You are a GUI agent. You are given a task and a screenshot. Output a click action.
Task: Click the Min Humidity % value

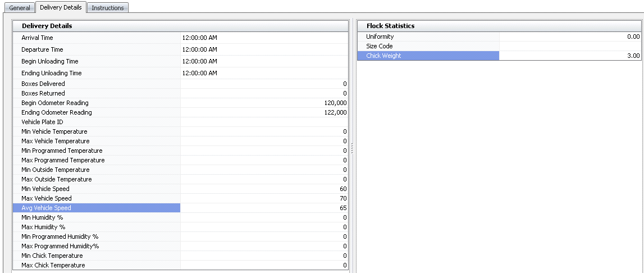click(264, 217)
